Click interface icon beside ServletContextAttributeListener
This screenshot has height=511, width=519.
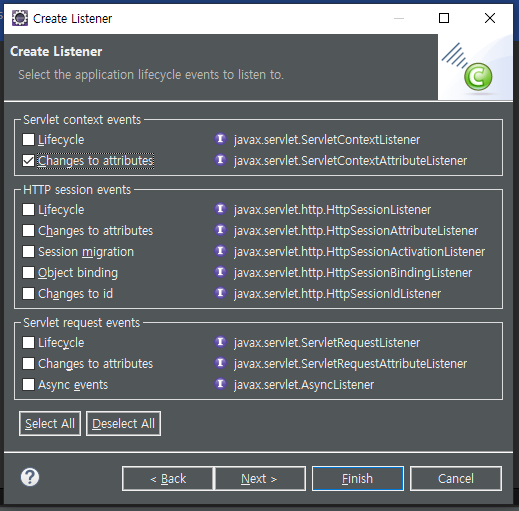click(x=220, y=160)
